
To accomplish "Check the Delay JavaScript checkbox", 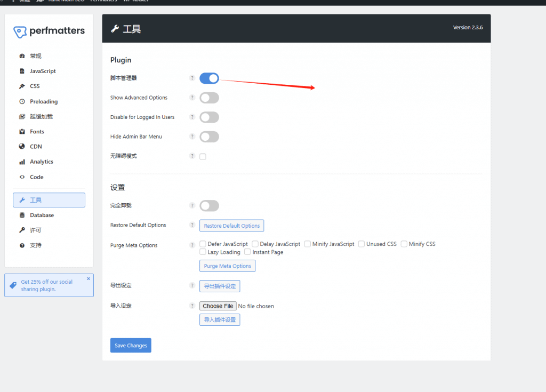I will (x=255, y=244).
